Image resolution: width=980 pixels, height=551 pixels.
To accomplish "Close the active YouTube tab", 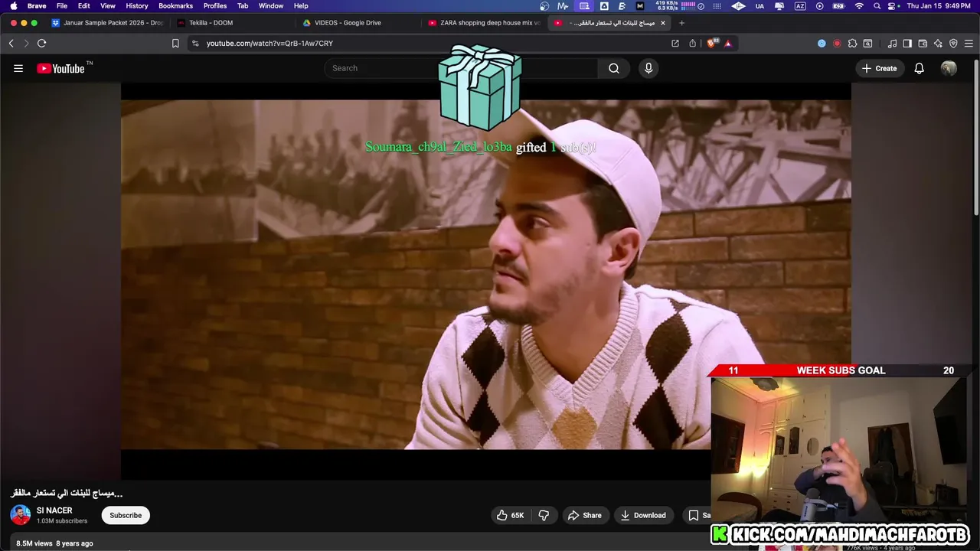I will (x=663, y=23).
